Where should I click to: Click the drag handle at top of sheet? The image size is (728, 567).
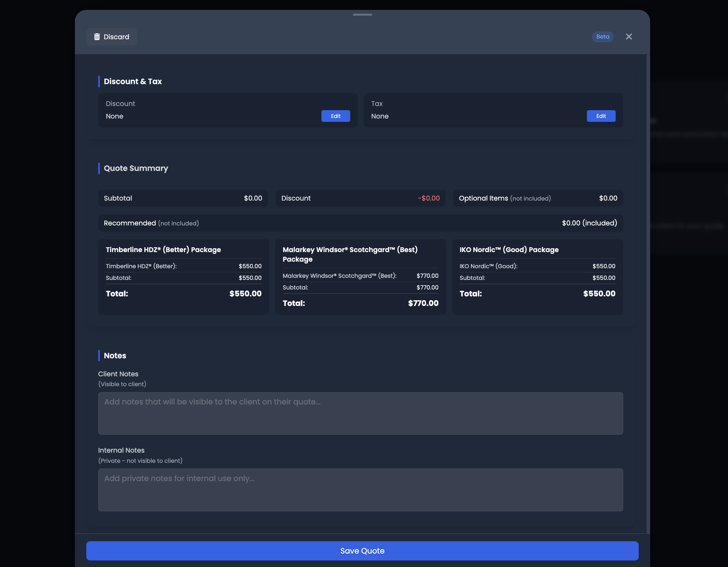[x=362, y=15]
